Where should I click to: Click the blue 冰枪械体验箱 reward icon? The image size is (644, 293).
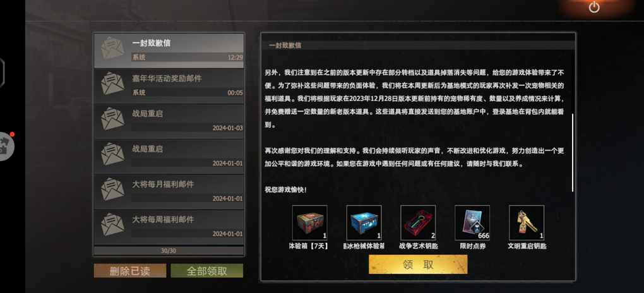(x=364, y=223)
